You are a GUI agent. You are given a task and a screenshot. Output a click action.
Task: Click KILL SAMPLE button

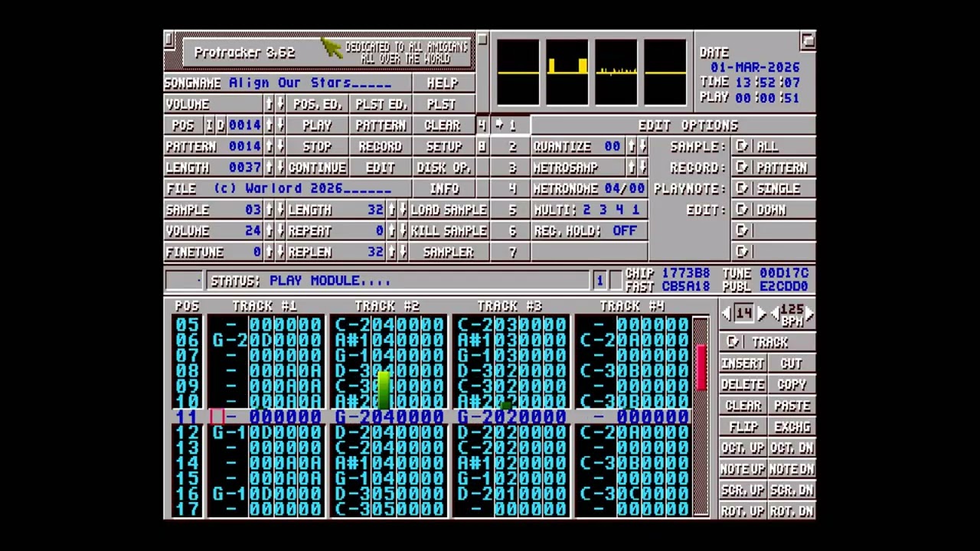[449, 230]
